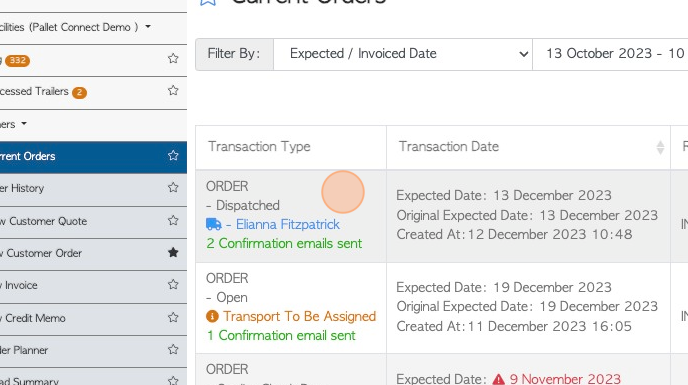Open the Expected / Invoiced Date filter dropdown
This screenshot has width=688, height=385.
click(x=403, y=54)
